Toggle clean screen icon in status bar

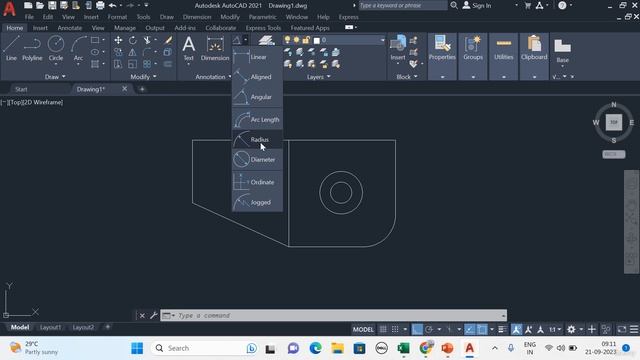point(622,329)
